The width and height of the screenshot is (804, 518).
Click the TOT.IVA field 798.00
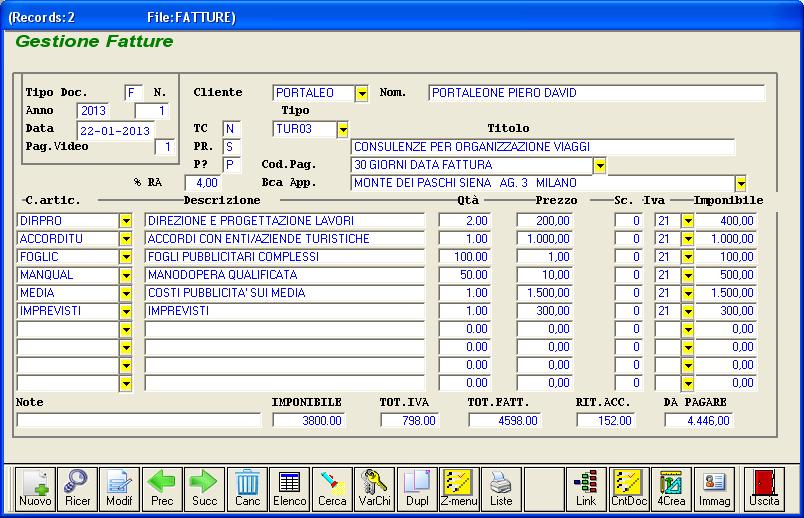[x=410, y=421]
